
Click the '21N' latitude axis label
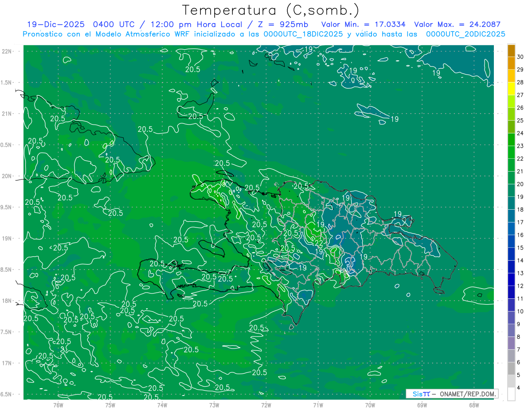click(x=7, y=114)
